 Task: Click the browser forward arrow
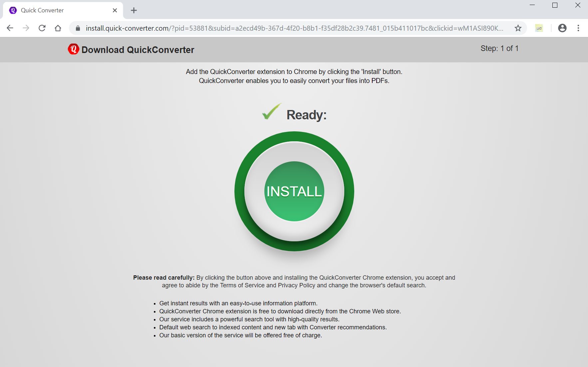(x=26, y=28)
